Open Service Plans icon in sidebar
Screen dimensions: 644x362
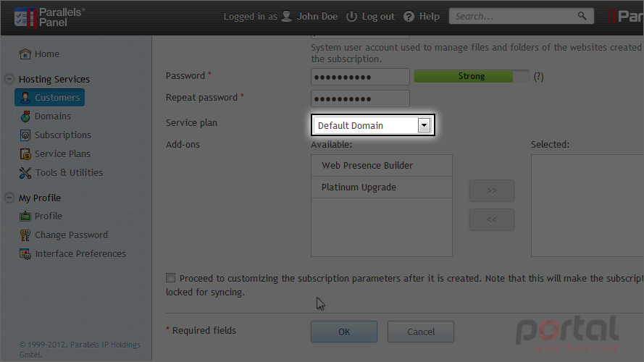tap(25, 154)
